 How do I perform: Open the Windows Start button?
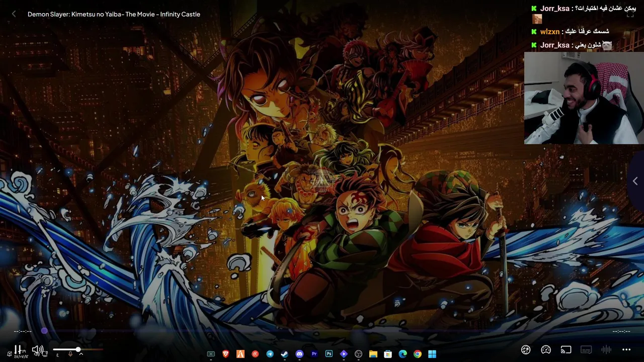432,354
